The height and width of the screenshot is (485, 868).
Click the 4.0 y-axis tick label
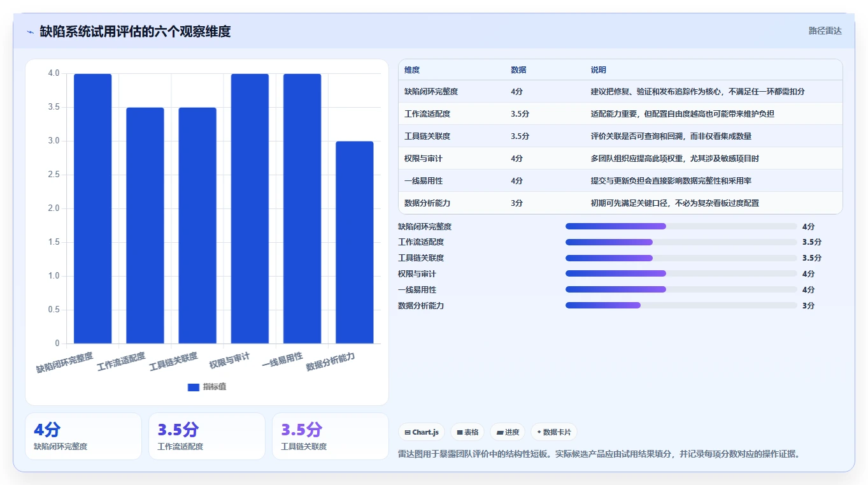click(x=53, y=73)
